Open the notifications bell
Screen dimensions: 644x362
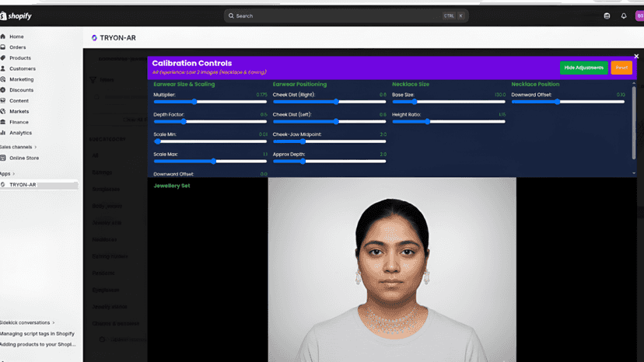point(624,16)
